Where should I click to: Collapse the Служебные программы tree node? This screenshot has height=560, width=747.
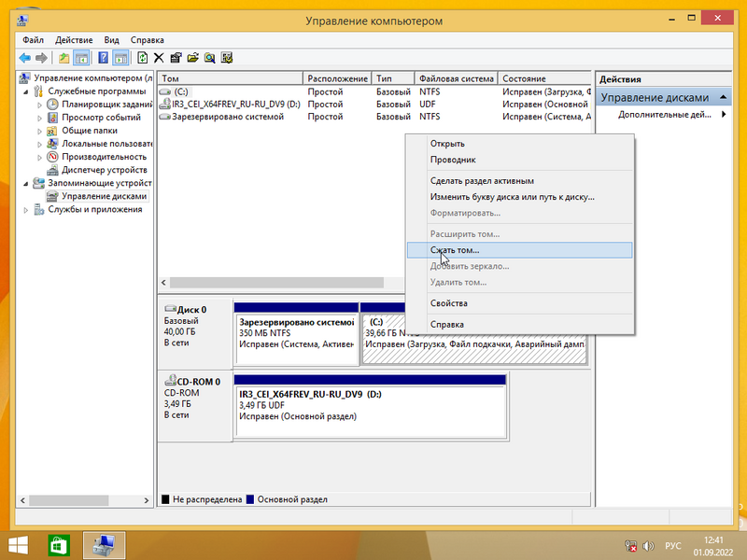pos(26,91)
